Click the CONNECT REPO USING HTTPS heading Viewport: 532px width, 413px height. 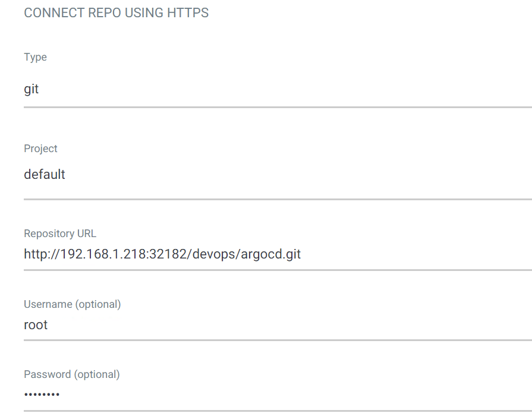pos(116,13)
